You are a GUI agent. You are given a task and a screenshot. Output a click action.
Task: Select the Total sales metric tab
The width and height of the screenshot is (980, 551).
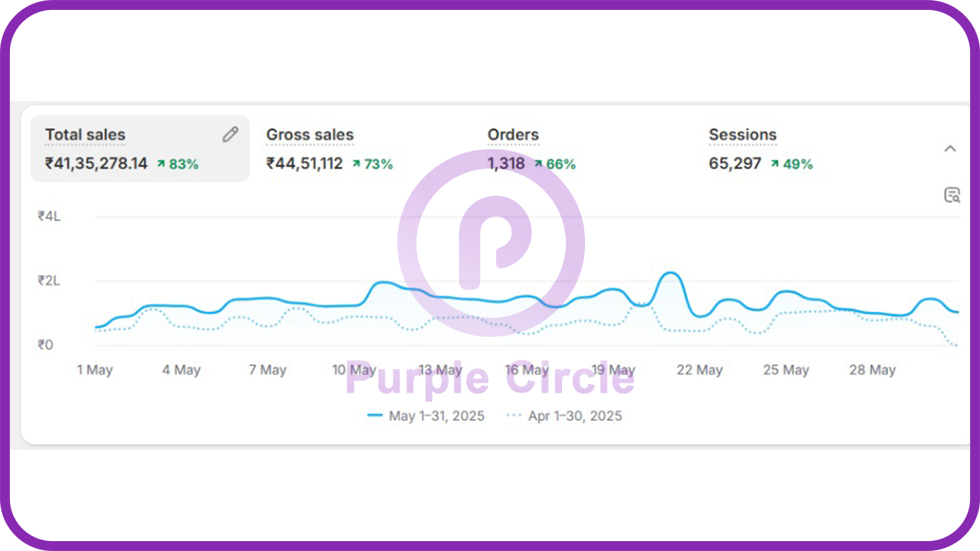coord(85,135)
